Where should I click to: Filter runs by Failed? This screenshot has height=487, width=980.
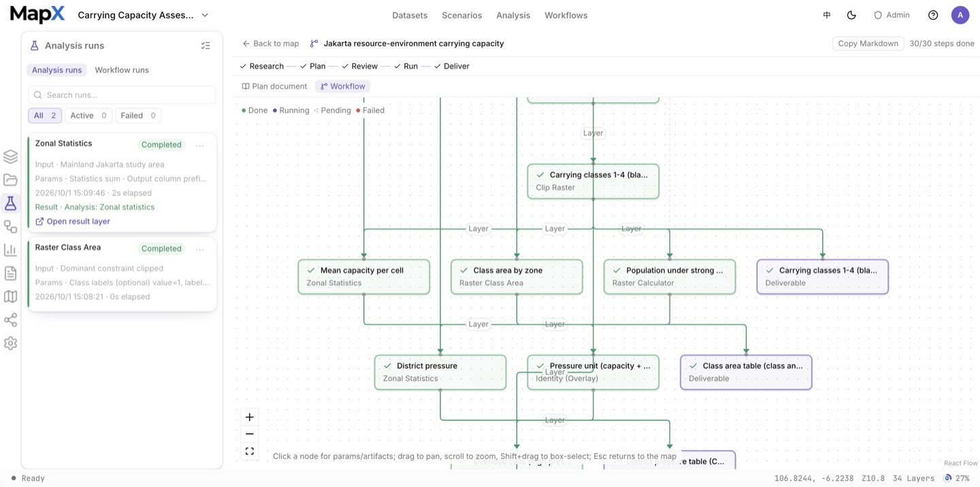point(138,116)
